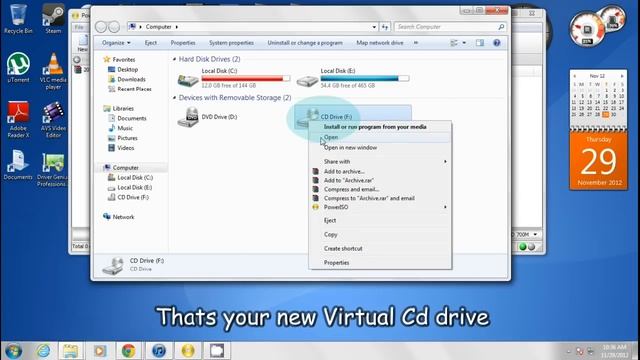Screen dimensions: 640x360
Task: Select Desktop under Favorites
Action: (x=127, y=70)
